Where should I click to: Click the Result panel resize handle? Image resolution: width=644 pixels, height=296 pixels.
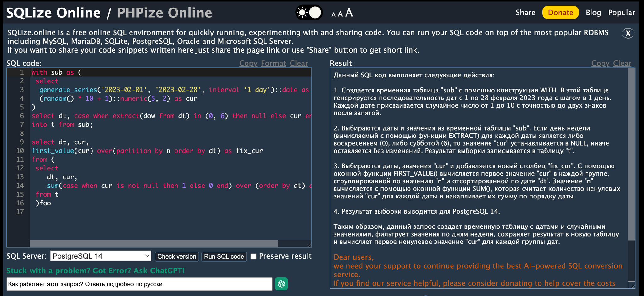631,285
